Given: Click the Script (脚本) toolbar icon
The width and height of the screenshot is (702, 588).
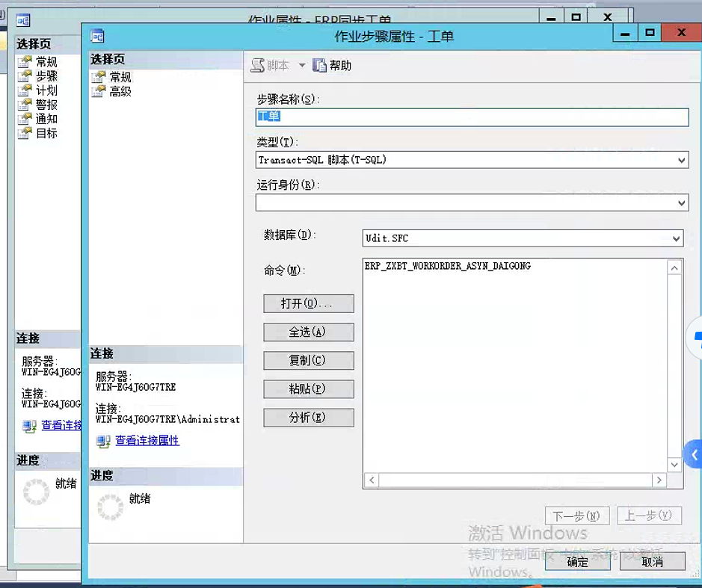Looking at the screenshot, I should (x=259, y=66).
